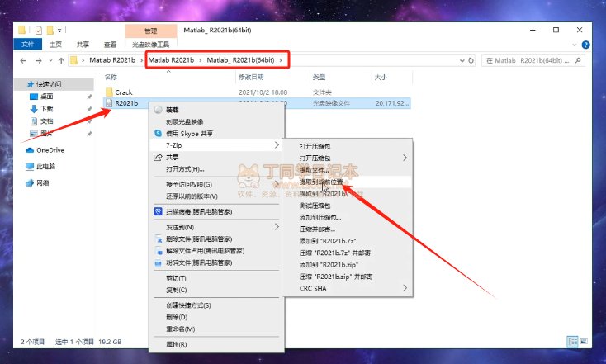Screen dimensions: 606x364
Task: Select 重命名(M) in context menu
Action: coord(181,329)
